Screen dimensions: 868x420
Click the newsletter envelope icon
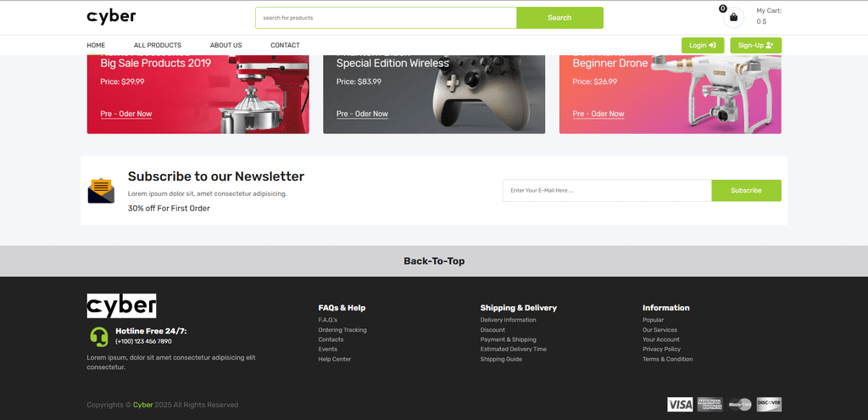point(101,191)
